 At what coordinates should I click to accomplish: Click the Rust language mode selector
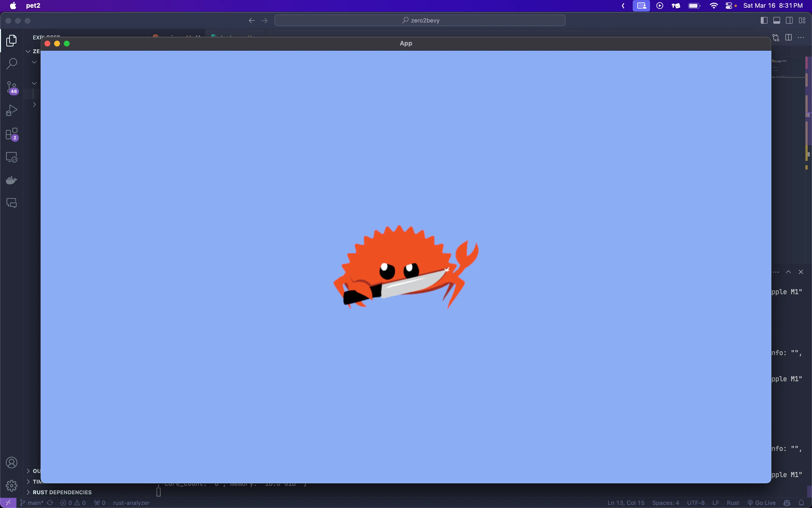pos(733,503)
